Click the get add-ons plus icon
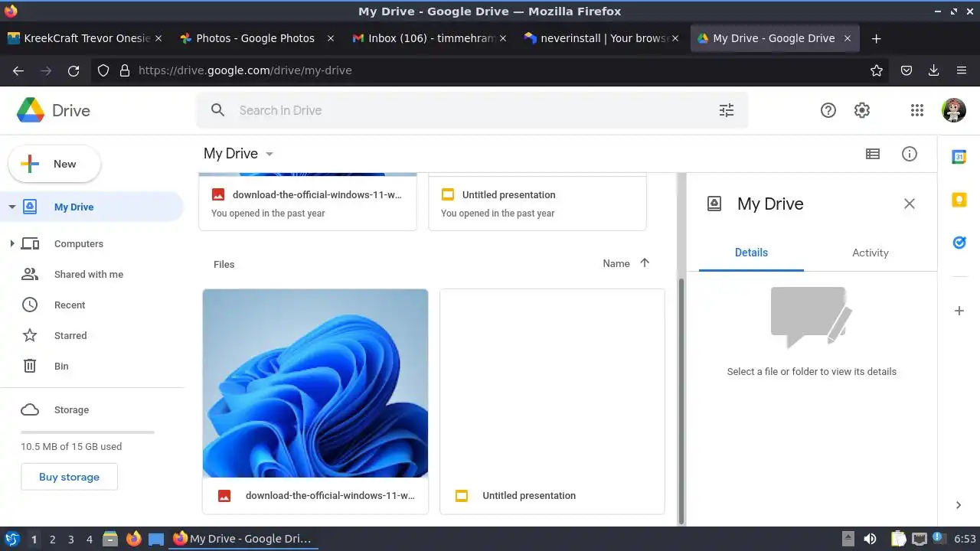The height and width of the screenshot is (551, 980). [x=959, y=311]
